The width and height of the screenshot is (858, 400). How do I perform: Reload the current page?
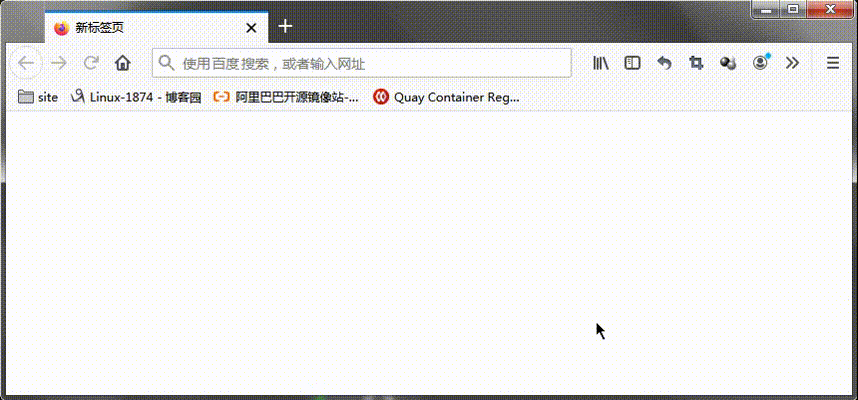(x=91, y=63)
